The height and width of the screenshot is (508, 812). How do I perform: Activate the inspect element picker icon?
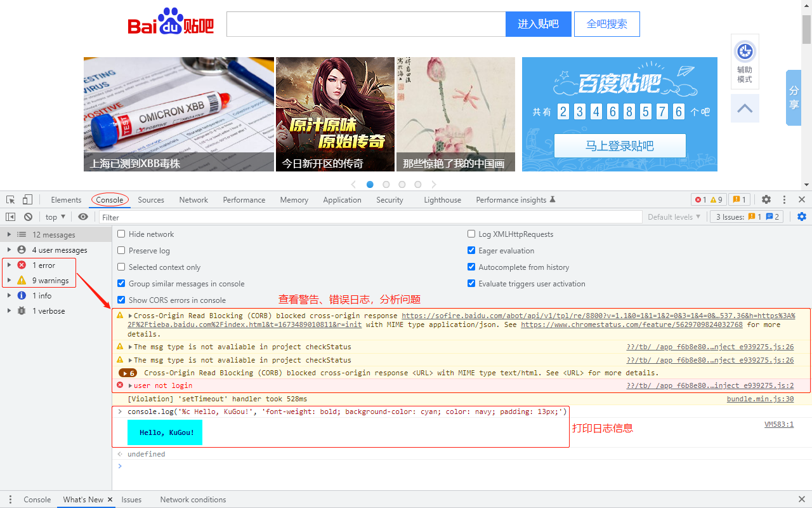coord(11,199)
